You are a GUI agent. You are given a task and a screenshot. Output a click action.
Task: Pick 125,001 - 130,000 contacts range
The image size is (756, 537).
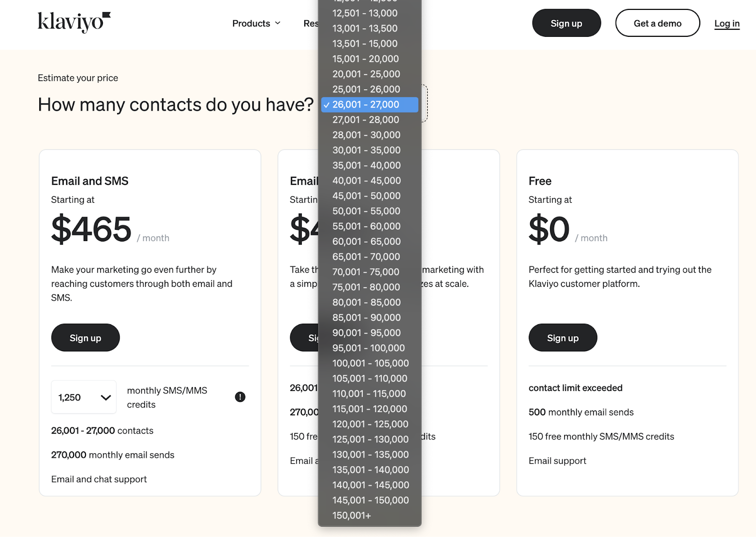pyautogui.click(x=369, y=439)
